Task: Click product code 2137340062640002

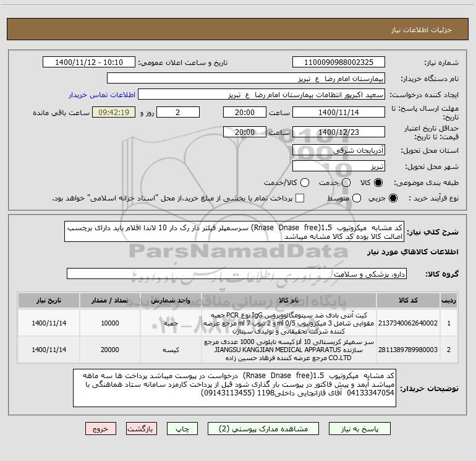Action: pyautogui.click(x=408, y=323)
